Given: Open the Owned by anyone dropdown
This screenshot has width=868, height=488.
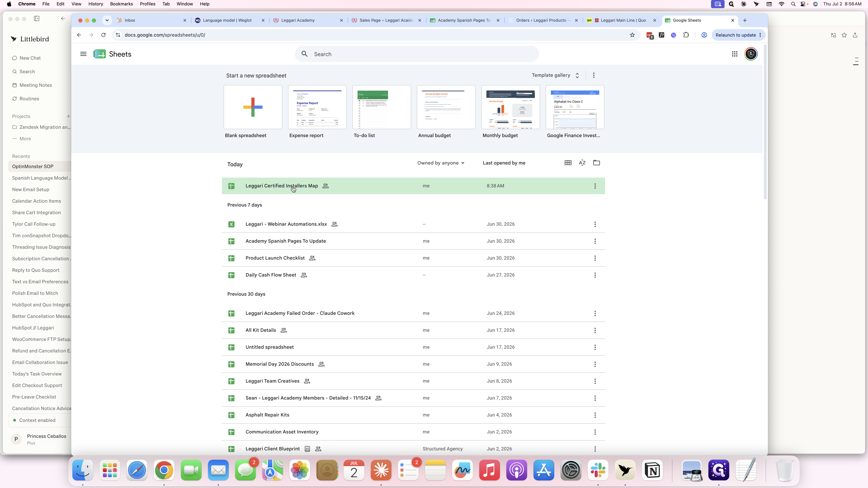Looking at the screenshot, I should (x=441, y=163).
